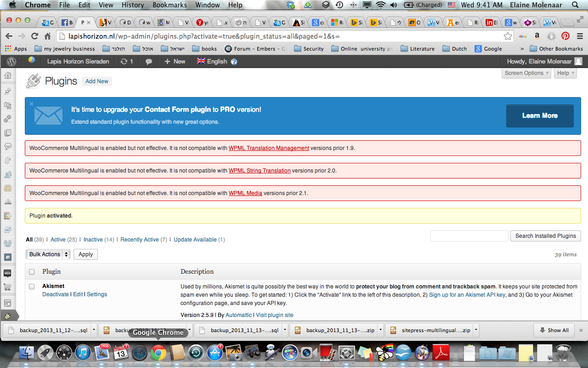Open Pages from the sidebar pages icon
Screen dimensions: 588x368
[8, 132]
